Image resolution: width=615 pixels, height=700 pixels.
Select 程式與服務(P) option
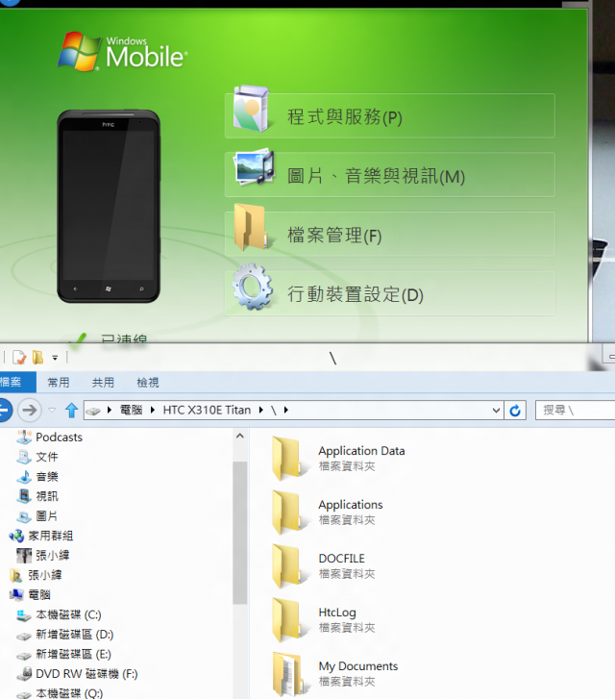[x=389, y=116]
